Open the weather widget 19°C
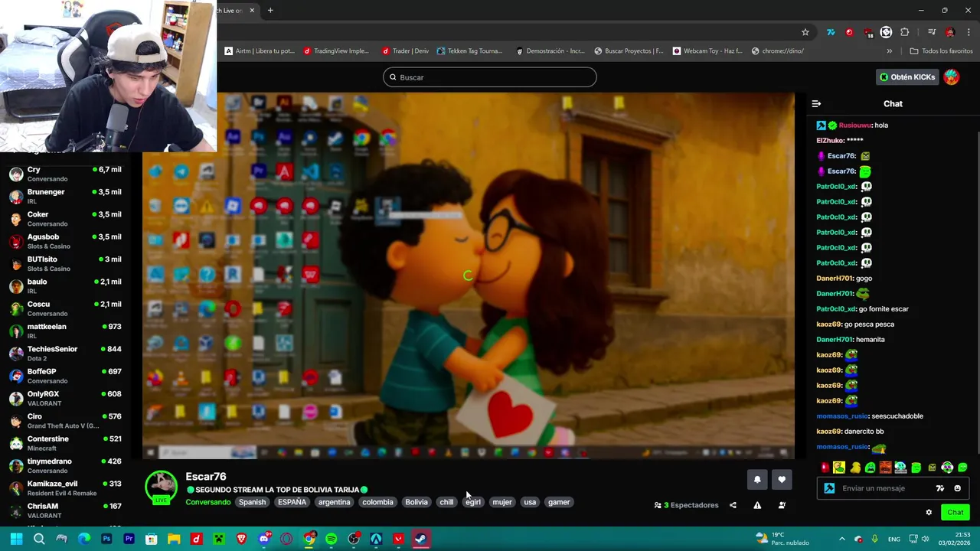Screen dimensions: 980x551 click(782, 539)
